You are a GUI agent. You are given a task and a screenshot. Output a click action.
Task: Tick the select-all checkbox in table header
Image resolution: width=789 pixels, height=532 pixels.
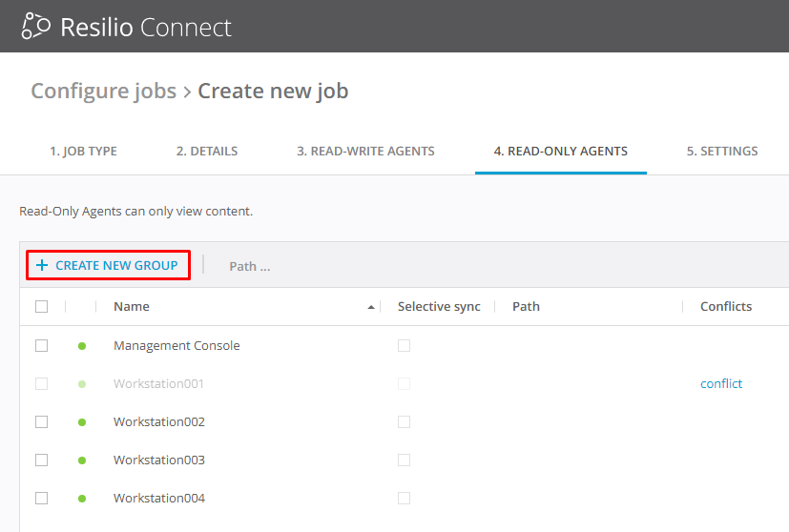click(x=41, y=306)
